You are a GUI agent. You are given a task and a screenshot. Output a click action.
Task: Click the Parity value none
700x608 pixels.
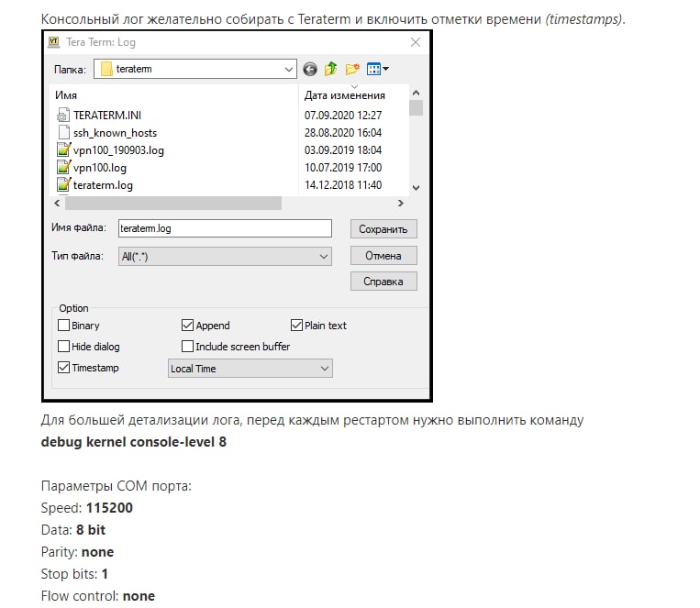click(97, 552)
